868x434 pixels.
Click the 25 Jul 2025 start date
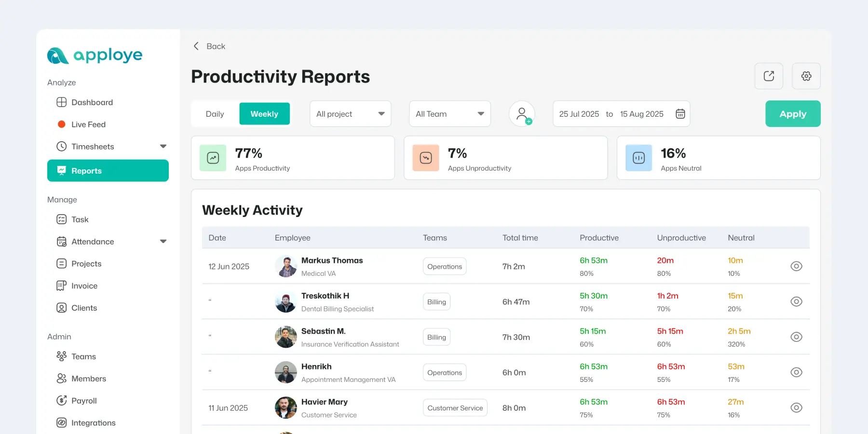579,114
